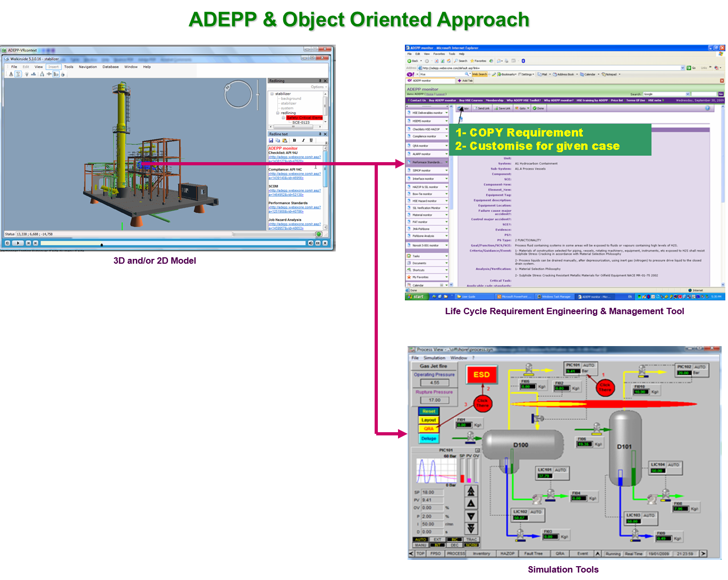The width and height of the screenshot is (728, 580).
Task: Expand HSE Deliverables monitor sidebar dropdown
Action: tap(446, 113)
